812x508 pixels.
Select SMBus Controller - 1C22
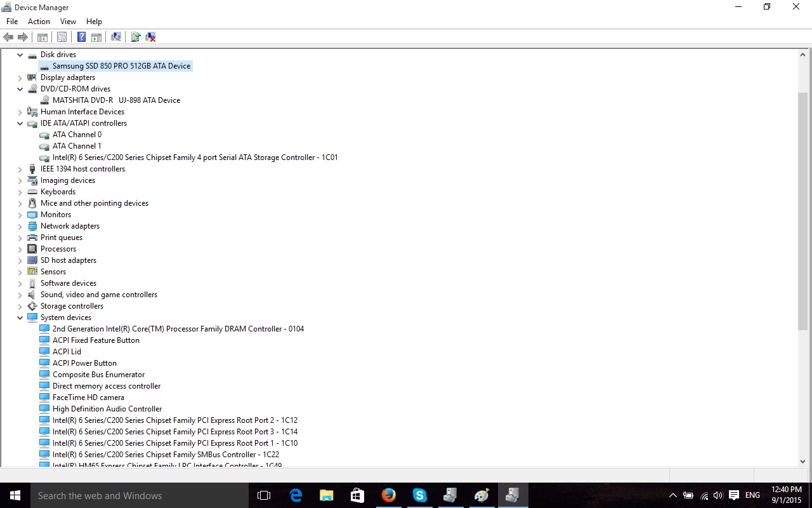click(x=166, y=455)
